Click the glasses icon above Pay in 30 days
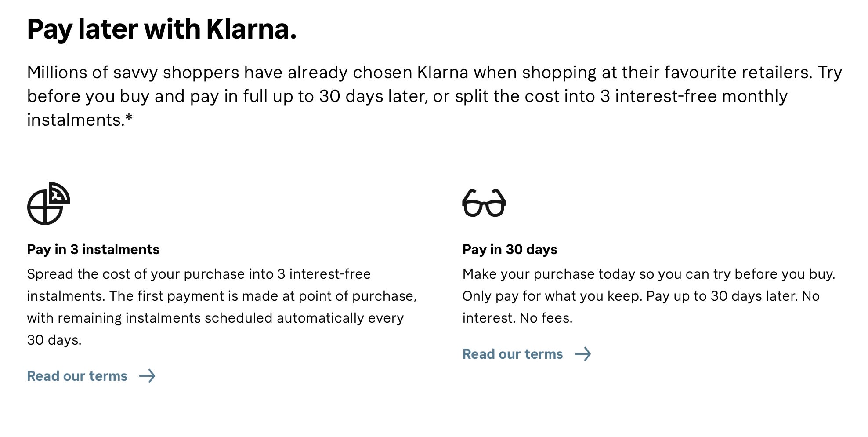 (484, 203)
